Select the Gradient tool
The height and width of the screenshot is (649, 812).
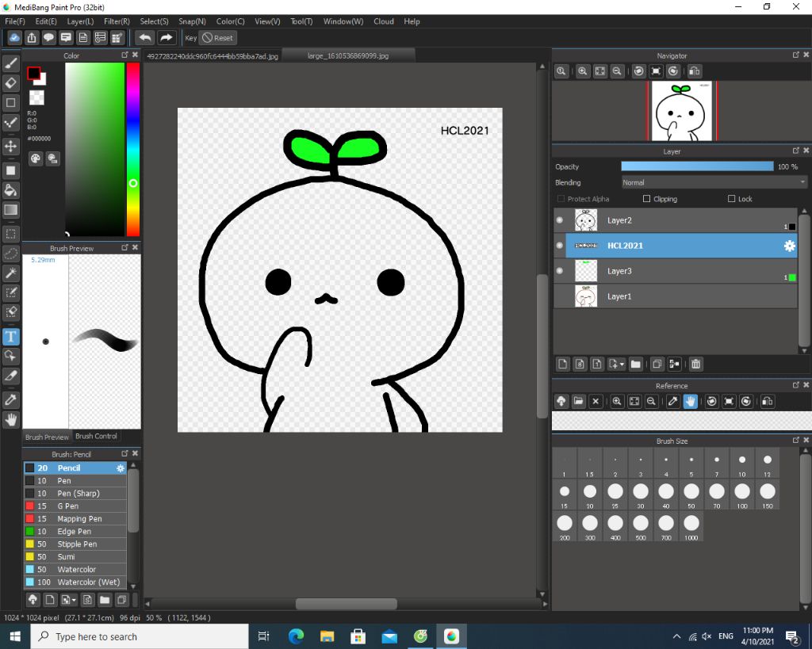pos(11,210)
